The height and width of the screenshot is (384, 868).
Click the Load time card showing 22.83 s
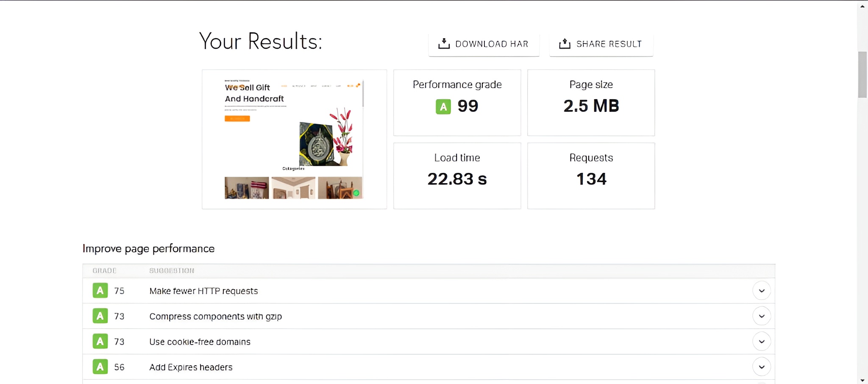(456, 176)
